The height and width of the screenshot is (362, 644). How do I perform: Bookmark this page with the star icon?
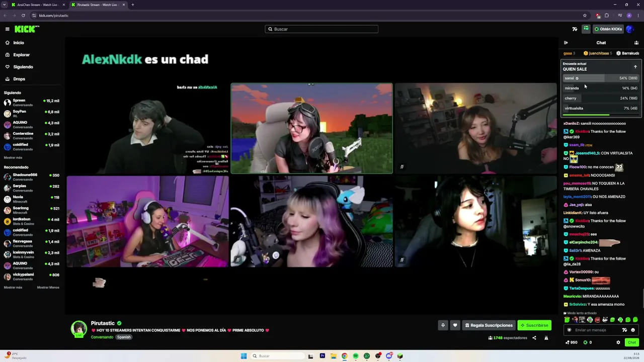tap(585, 16)
